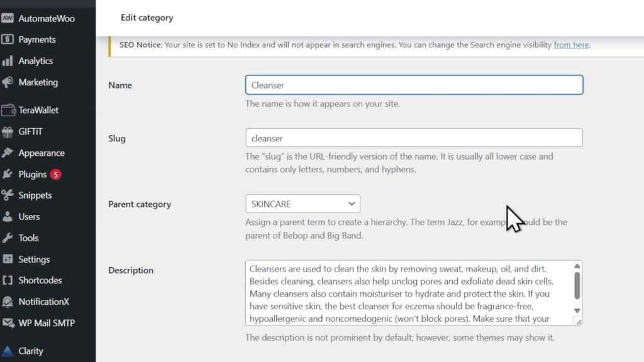Place cursor in the Description textarea

tap(409, 292)
